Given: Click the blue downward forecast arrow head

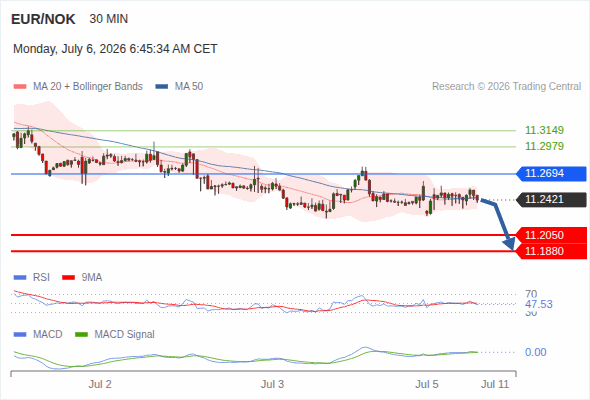Looking at the screenshot, I should pos(509,244).
